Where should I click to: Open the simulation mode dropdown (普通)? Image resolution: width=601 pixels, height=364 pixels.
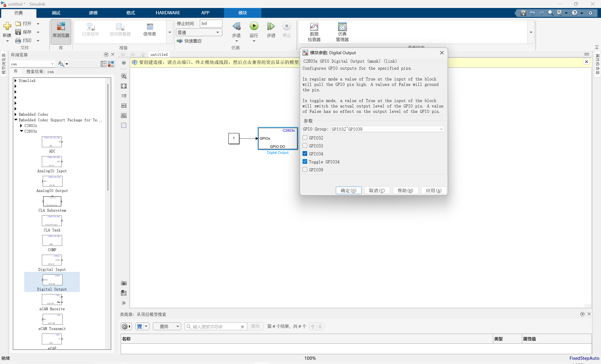point(199,32)
